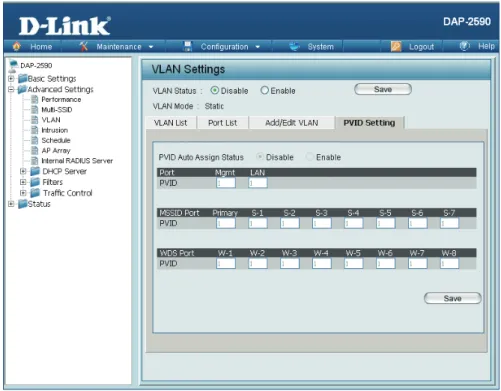
Task: Click the Advanced Settings folder icon
Action: [x=22, y=89]
